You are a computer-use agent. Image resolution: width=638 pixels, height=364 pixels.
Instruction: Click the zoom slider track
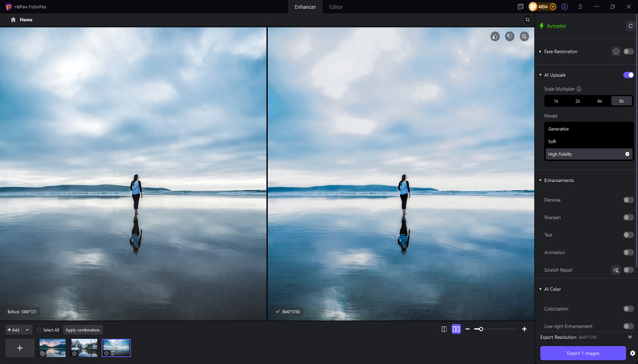point(496,329)
